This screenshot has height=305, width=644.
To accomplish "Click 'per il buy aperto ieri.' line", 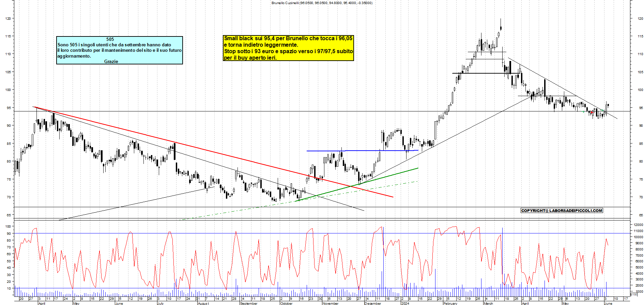I will 250,58.
